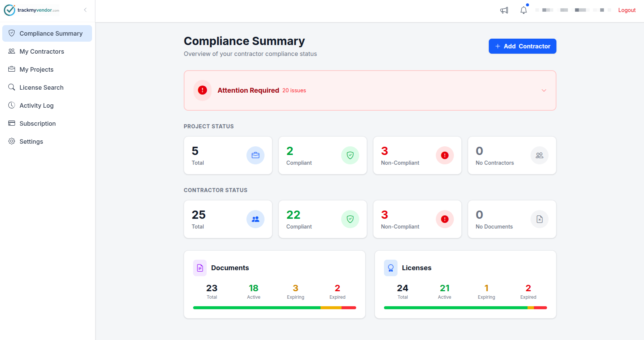Viewport: 644px width, 340px height.
Task: Open the announcements megaphone icon
Action: [x=504, y=10]
